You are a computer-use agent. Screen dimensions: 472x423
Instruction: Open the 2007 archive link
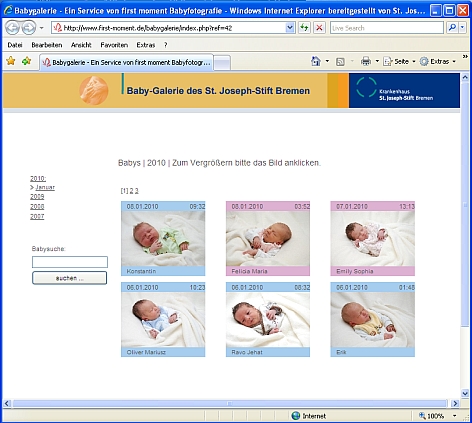pos(37,217)
